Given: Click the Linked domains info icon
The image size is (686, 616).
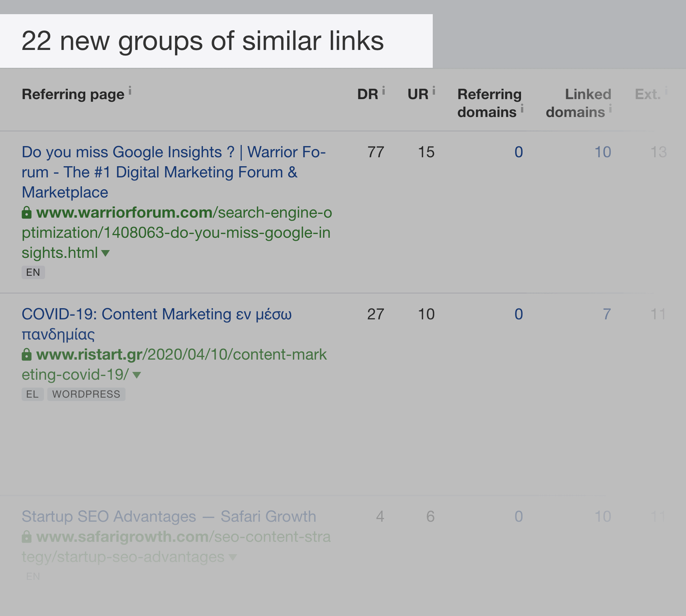Looking at the screenshot, I should (610, 108).
